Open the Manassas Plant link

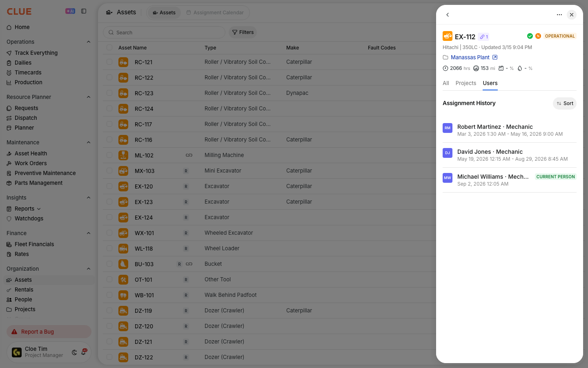[470, 57]
